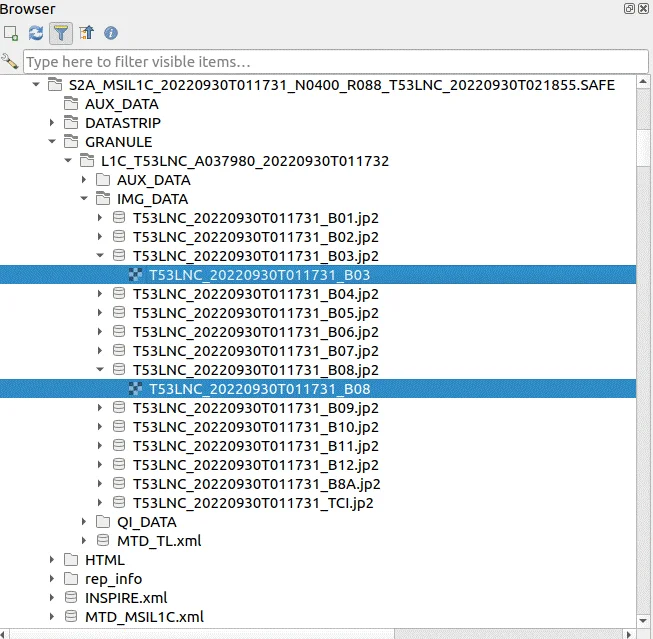The height and width of the screenshot is (639, 653).
Task: Click the Refresh browser icon
Action: [x=36, y=33]
